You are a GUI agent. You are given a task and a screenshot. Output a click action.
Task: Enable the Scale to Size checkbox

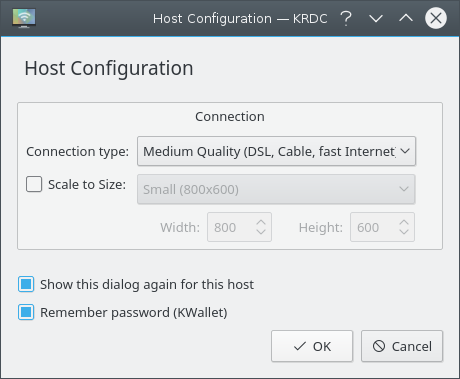pos(34,184)
